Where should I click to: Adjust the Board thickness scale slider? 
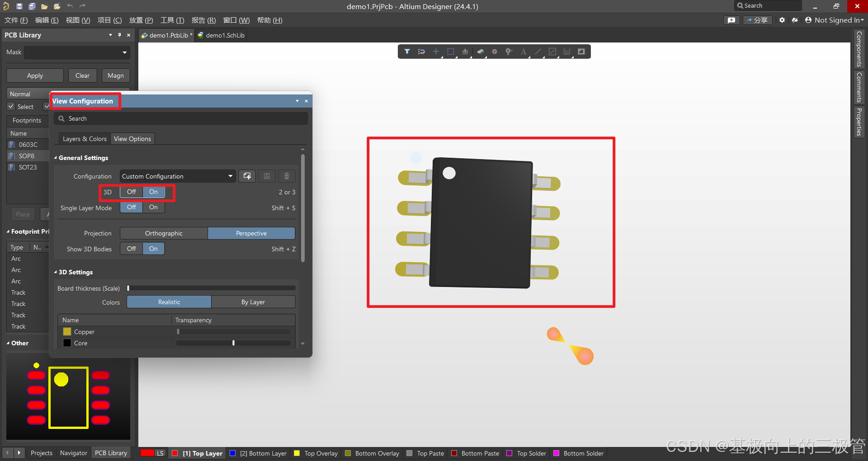point(211,288)
